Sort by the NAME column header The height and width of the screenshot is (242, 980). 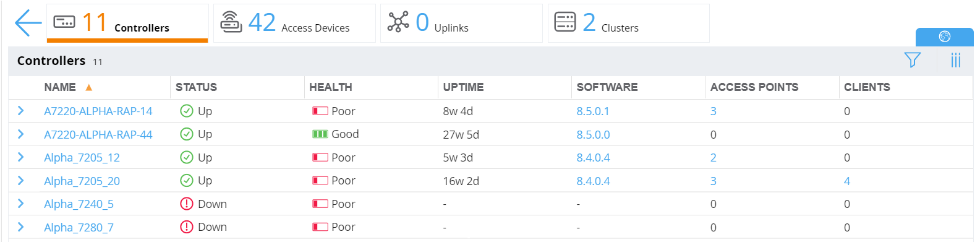[60, 87]
